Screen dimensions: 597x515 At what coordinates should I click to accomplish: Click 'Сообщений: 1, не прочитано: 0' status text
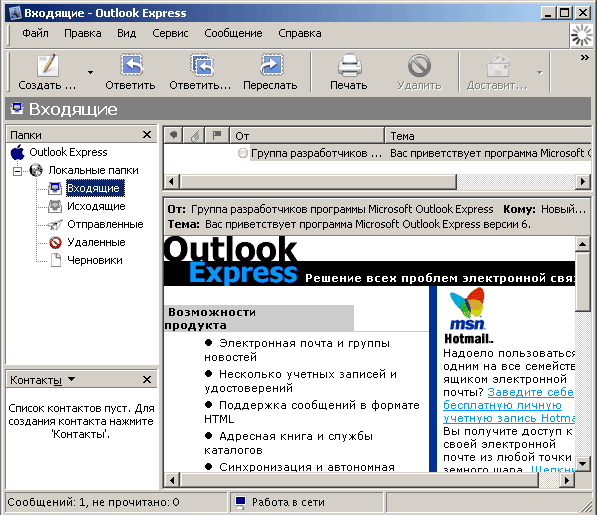point(93,502)
